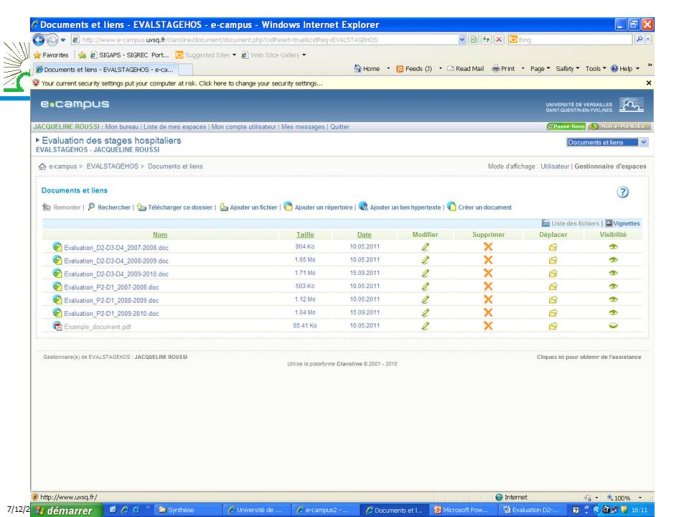The height and width of the screenshot is (517, 689).
Task: Click the Home icon in command bar
Action: pyautogui.click(x=358, y=69)
